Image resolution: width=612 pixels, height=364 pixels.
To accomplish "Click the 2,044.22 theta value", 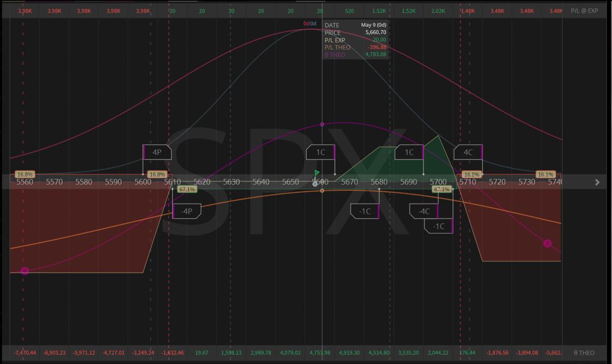I will 438,353.
